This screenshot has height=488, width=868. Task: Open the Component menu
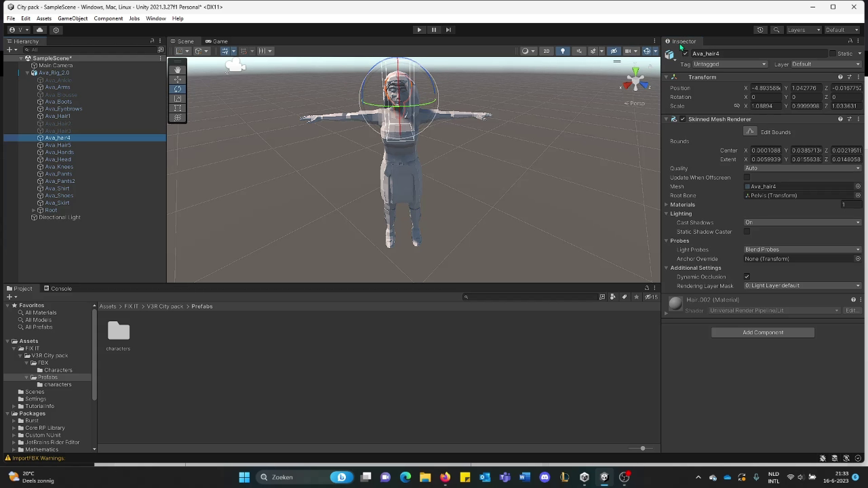(x=108, y=18)
